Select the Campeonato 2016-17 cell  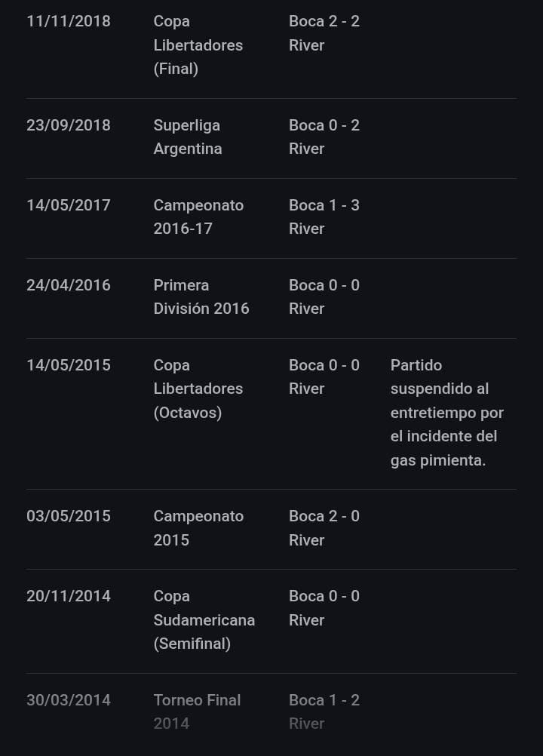pyautogui.click(x=198, y=217)
